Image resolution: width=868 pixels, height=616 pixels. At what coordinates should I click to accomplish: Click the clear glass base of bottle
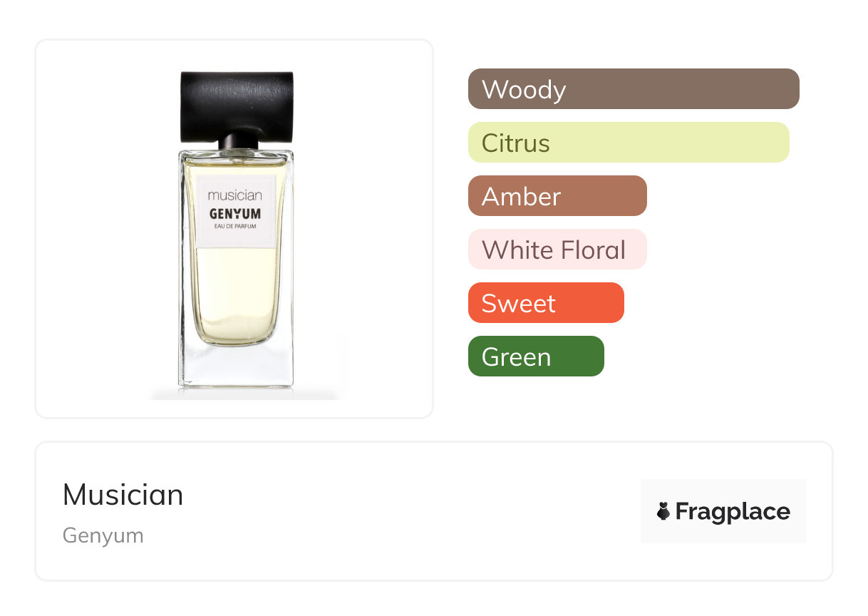tap(234, 367)
